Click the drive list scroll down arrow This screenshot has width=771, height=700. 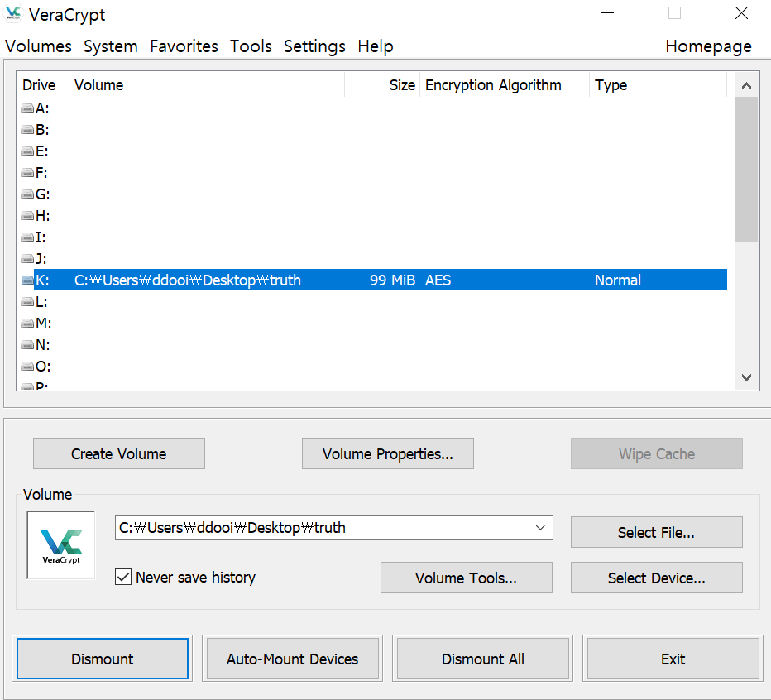pyautogui.click(x=746, y=377)
